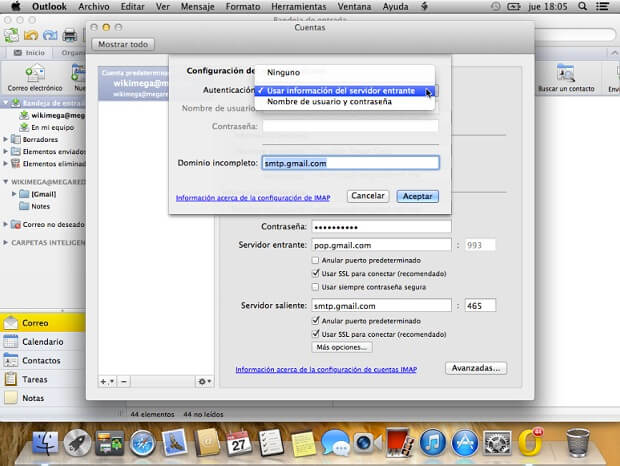Image resolution: width=620 pixels, height=466 pixels.
Task: Open gear actions dropdown below account list
Action: point(204,381)
